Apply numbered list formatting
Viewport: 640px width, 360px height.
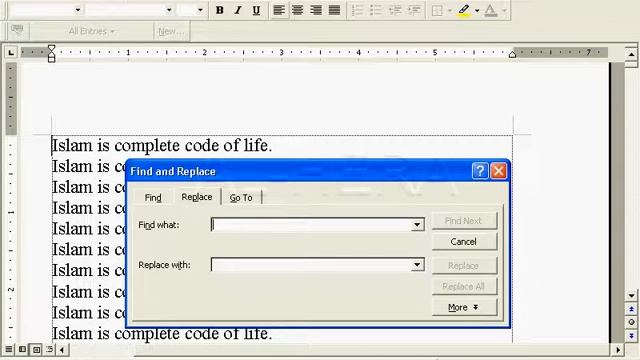(358, 10)
